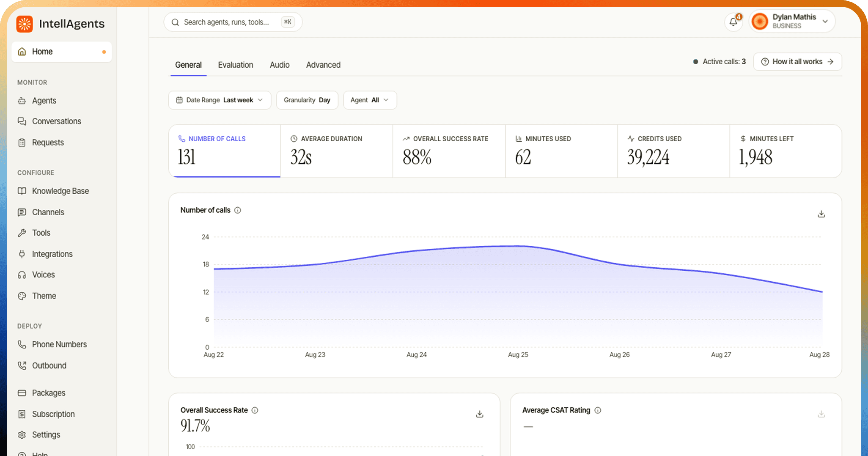This screenshot has width=868, height=456.
Task: Click the Aug 25 point on the calls chart
Action: coord(518,246)
